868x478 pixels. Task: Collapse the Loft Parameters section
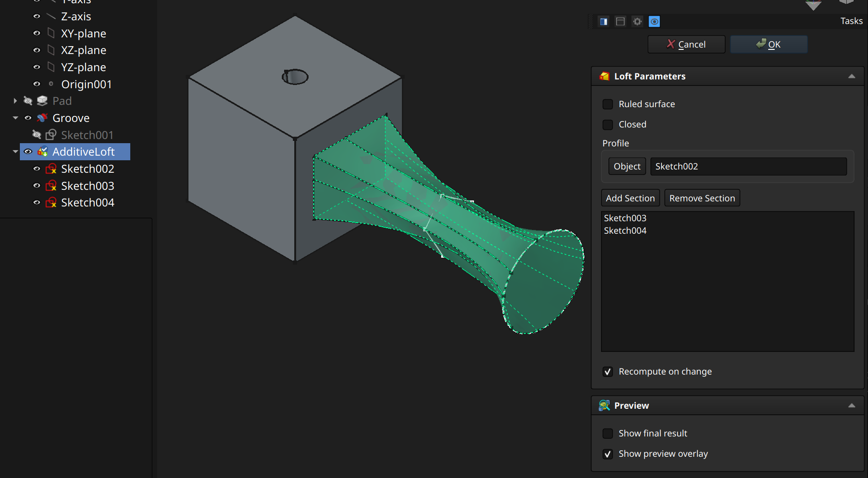click(x=852, y=76)
